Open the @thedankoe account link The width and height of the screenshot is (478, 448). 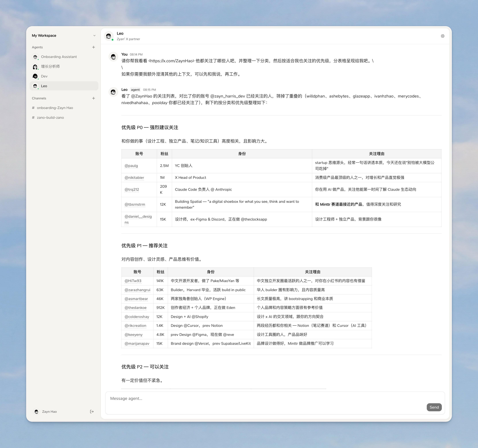(x=135, y=308)
